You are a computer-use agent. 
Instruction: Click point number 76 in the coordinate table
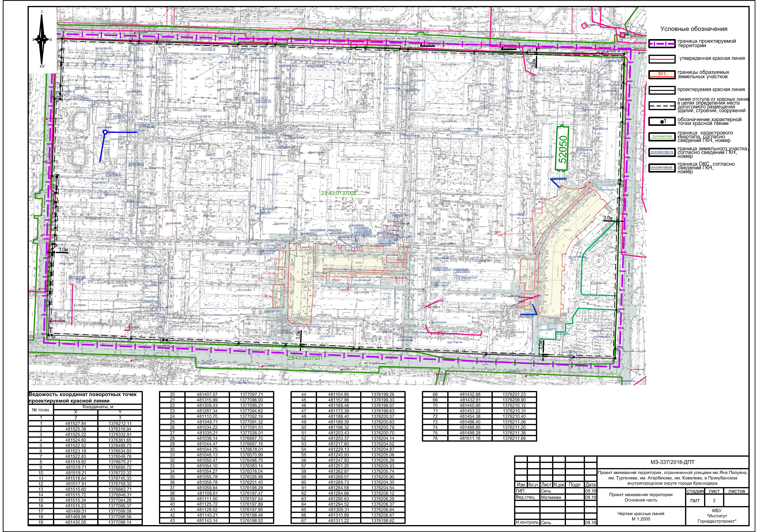click(x=435, y=438)
